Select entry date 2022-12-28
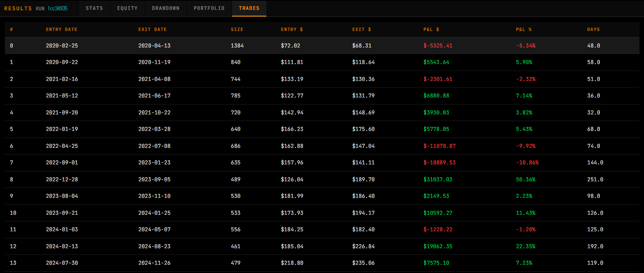The image size is (644, 273). (62, 180)
